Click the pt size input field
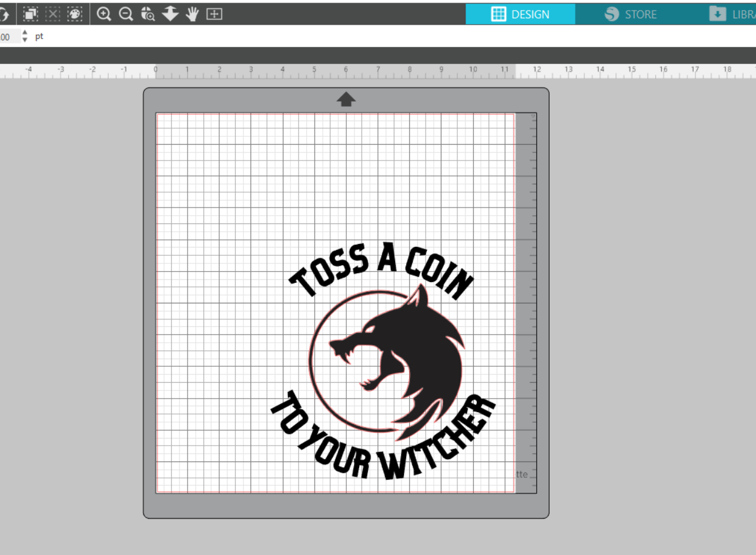Viewport: 756px width, 555px height. pos(9,36)
